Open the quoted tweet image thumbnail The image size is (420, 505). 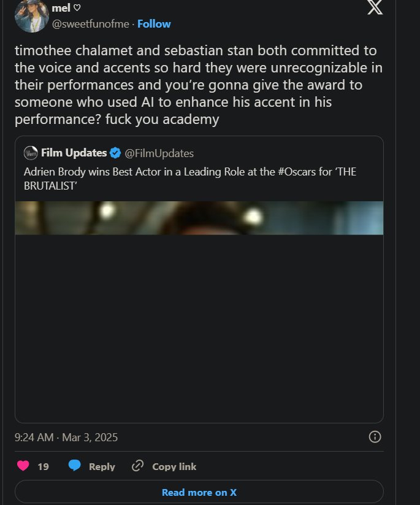[199, 218]
